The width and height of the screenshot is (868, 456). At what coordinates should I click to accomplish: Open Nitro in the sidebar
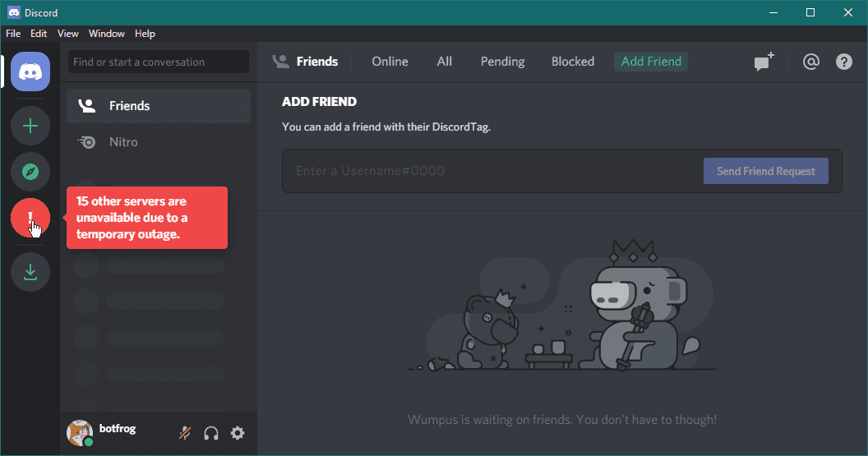pyautogui.click(x=159, y=142)
